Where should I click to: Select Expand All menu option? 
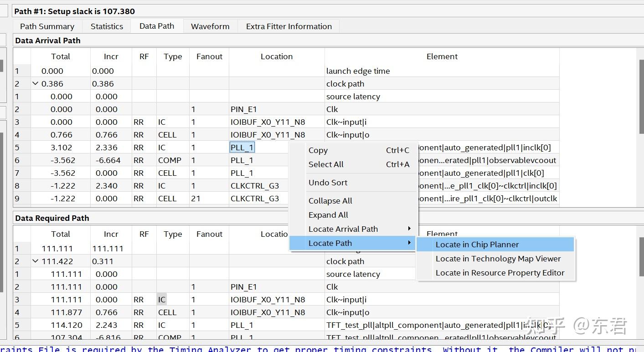point(328,215)
